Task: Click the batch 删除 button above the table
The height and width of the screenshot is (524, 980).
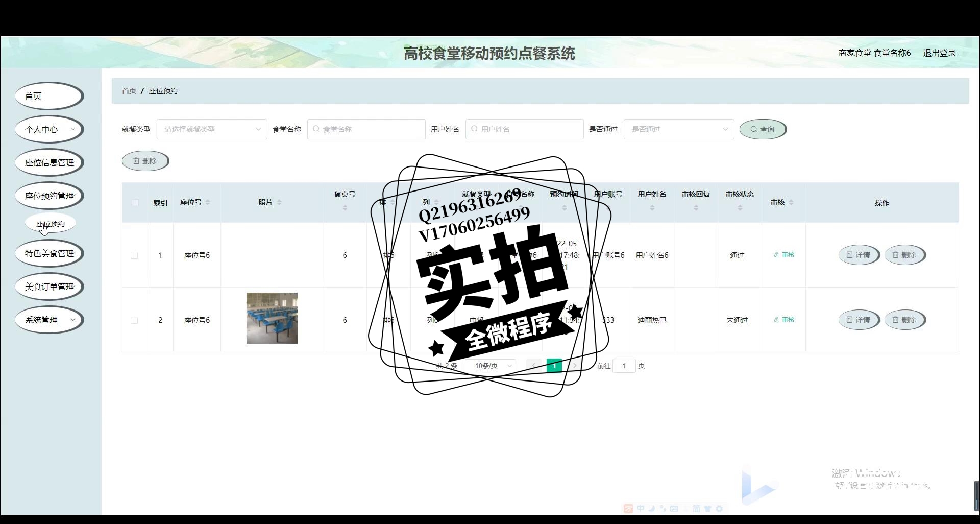Action: (x=145, y=161)
